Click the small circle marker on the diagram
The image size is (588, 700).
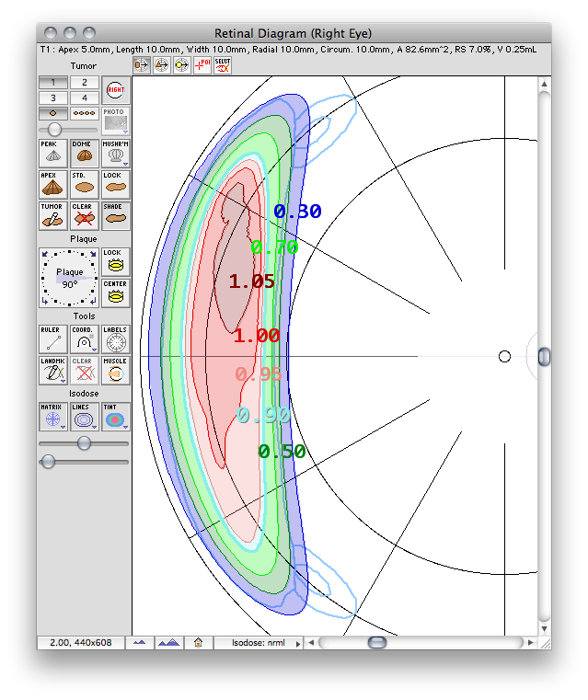[504, 356]
